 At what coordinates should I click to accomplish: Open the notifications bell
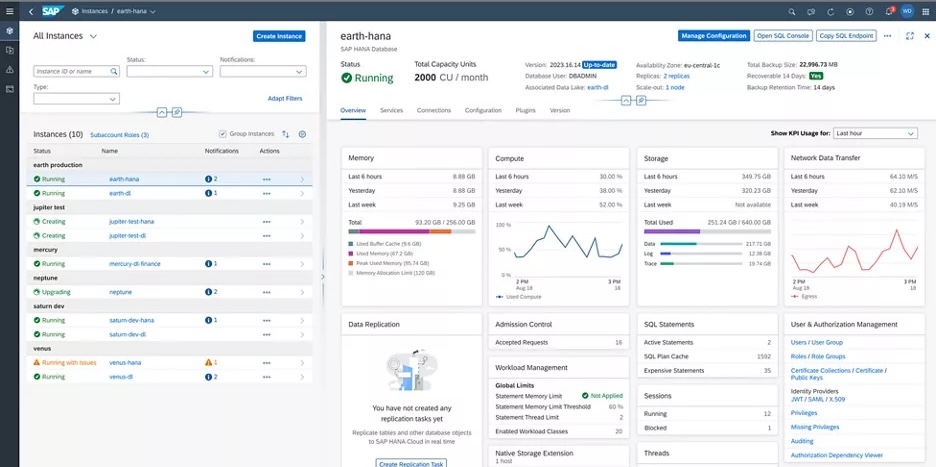889,11
